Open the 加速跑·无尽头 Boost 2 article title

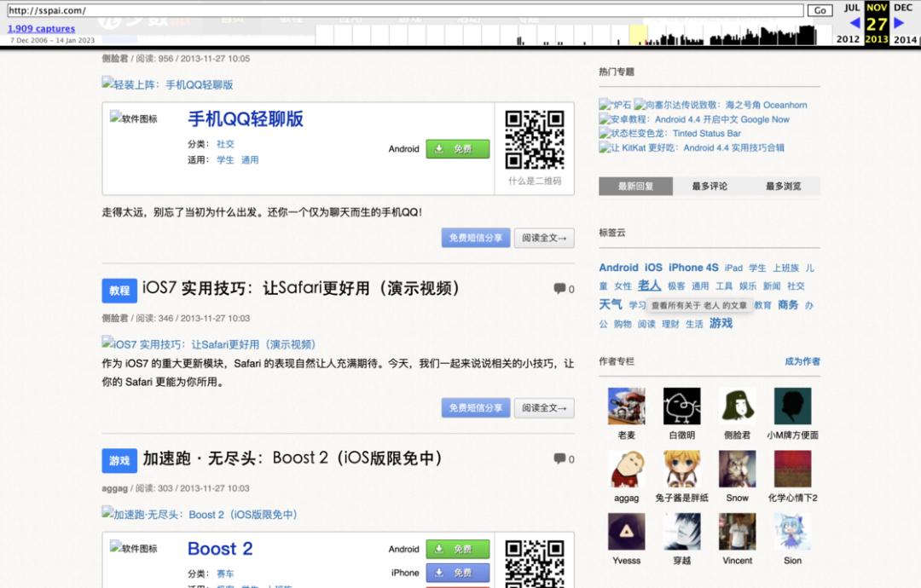[x=292, y=458]
